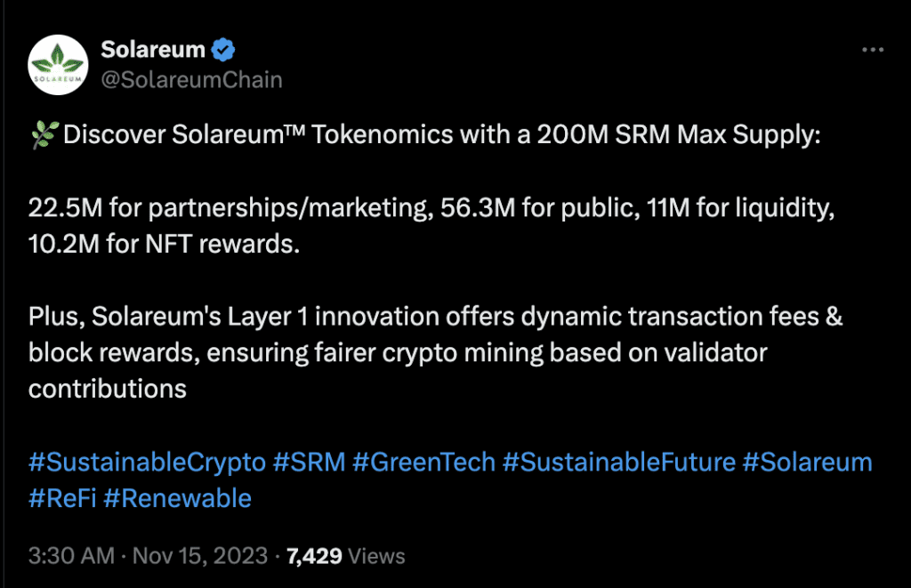Click the Solareum display name
The image size is (911, 588).
point(153,49)
